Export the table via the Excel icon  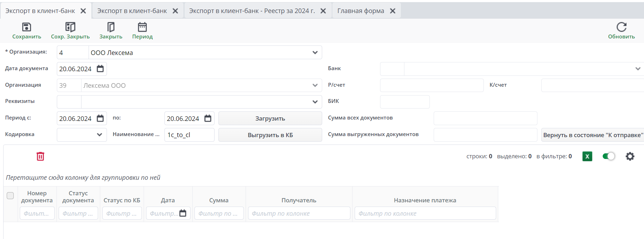pyautogui.click(x=587, y=156)
